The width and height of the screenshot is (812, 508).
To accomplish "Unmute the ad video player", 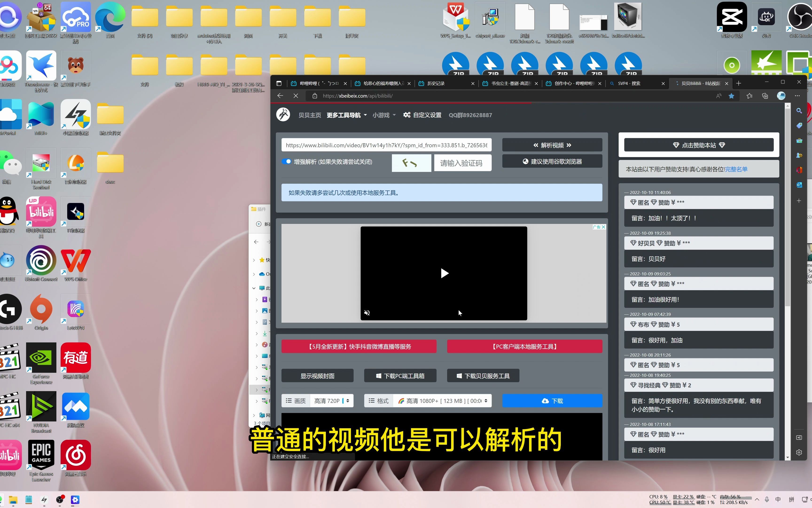I will [367, 313].
